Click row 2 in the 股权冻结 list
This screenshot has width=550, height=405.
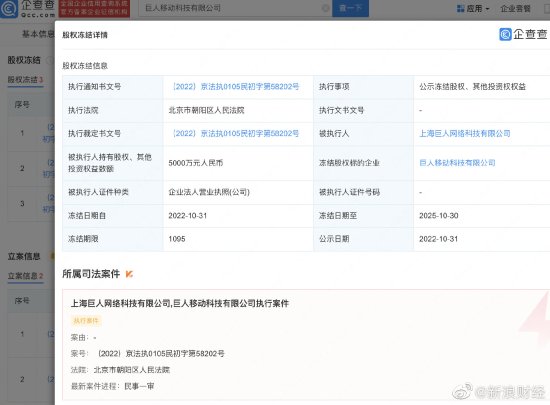(31, 168)
